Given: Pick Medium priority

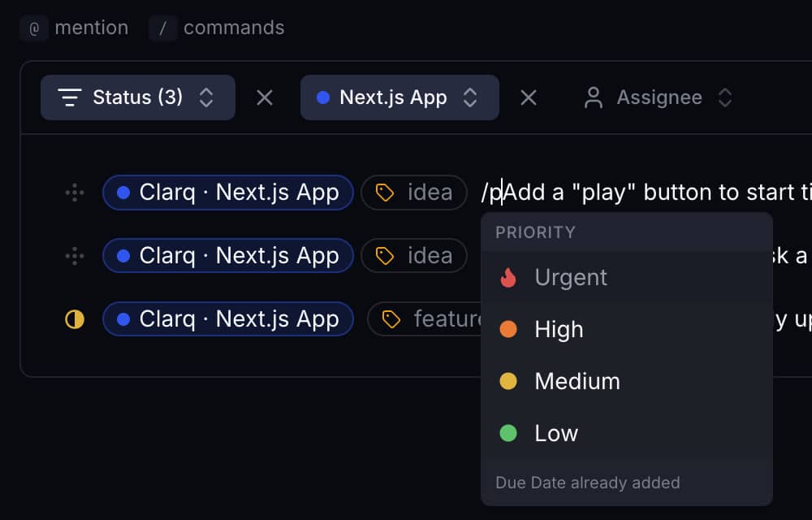Looking at the screenshot, I should click(577, 381).
